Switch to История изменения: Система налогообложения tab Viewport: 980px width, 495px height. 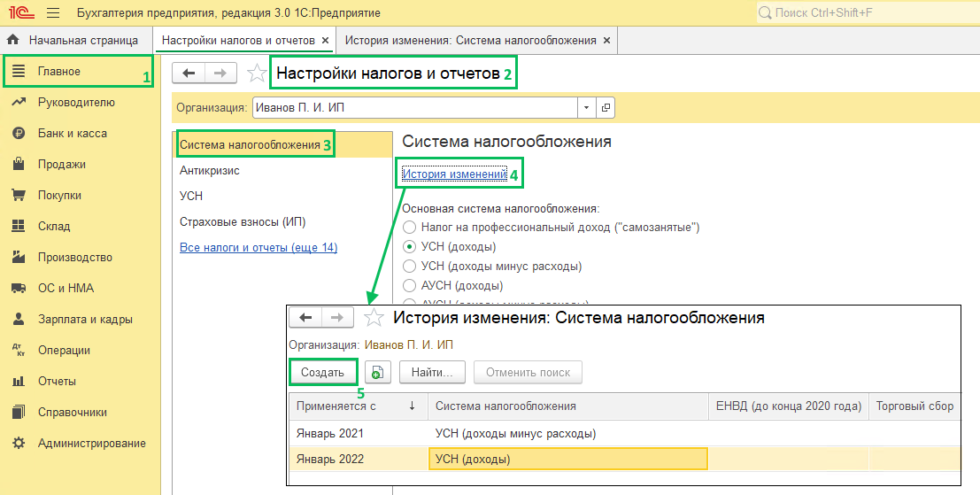click(x=472, y=41)
